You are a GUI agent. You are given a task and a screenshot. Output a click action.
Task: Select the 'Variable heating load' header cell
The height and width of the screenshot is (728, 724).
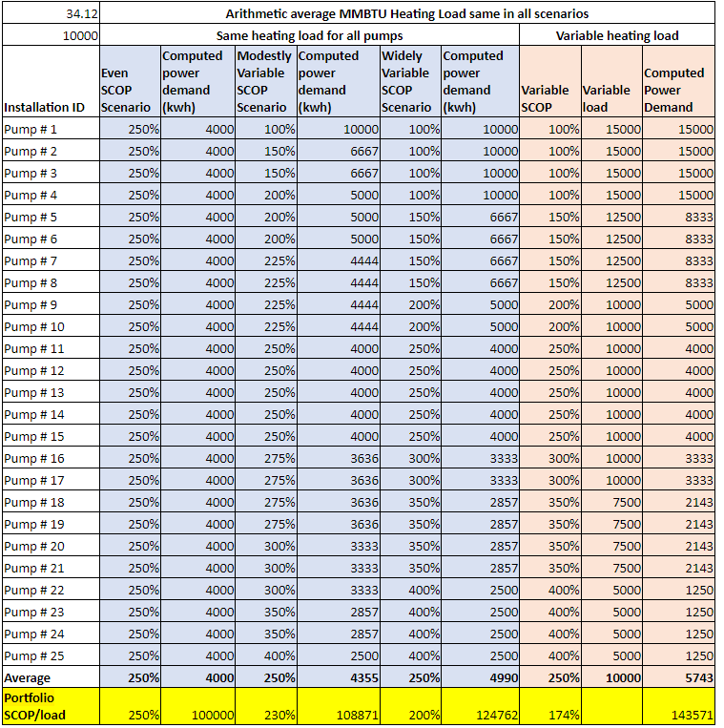click(617, 35)
